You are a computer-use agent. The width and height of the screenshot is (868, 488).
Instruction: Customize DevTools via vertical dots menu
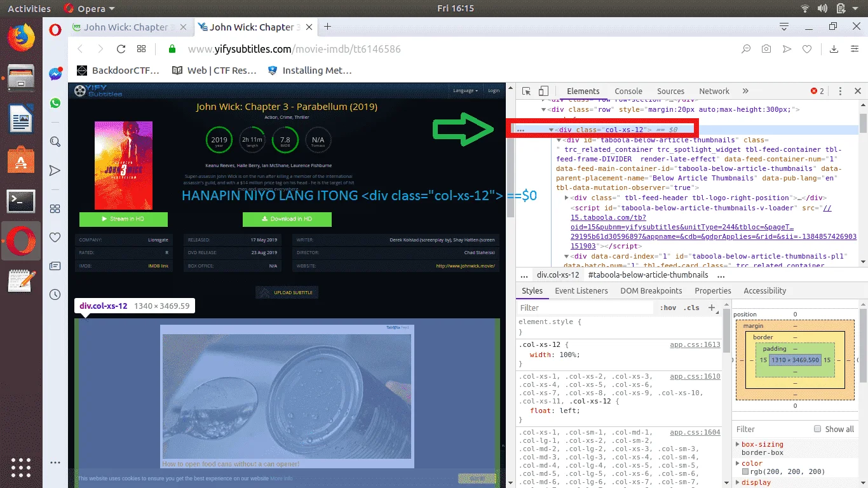(x=840, y=91)
